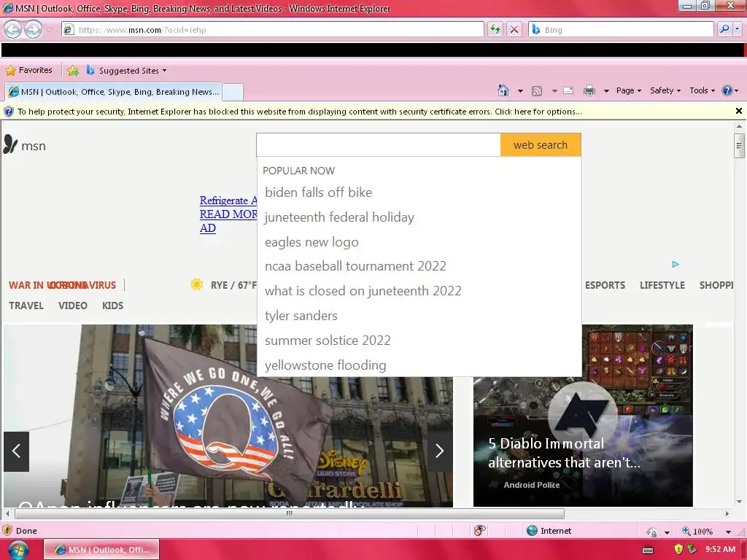Image resolution: width=747 pixels, height=560 pixels.
Task: Click the RSS feeds icon
Action: pos(537,91)
